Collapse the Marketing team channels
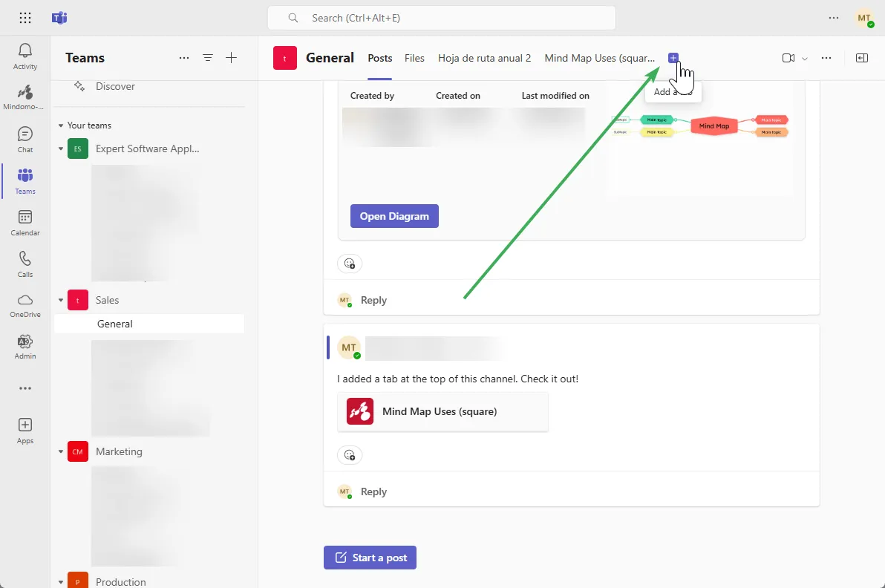Image resolution: width=885 pixels, height=588 pixels. click(x=61, y=451)
